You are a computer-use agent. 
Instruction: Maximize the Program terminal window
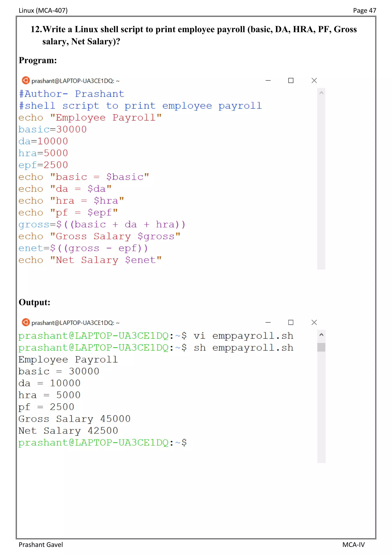pos(291,80)
